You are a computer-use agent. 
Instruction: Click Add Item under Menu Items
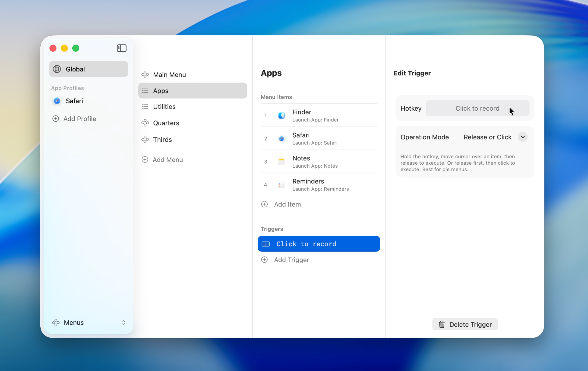tap(288, 204)
